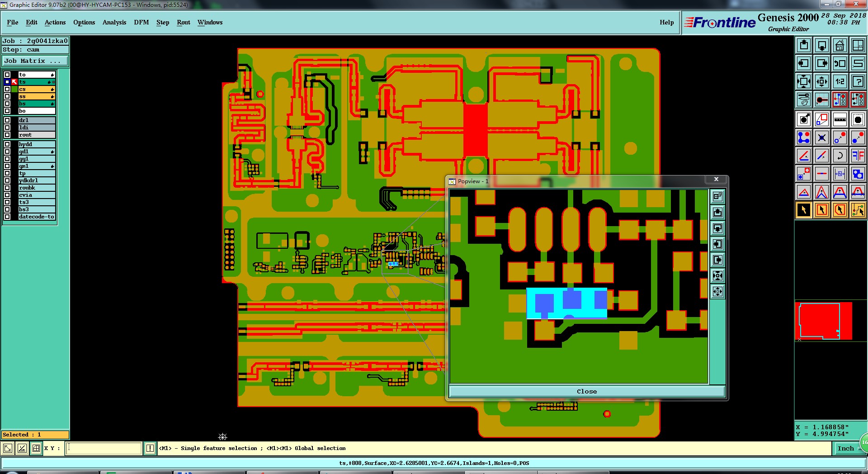Screen dimensions: 868x474
Task: Click the delete feature X icon
Action: coord(822,137)
